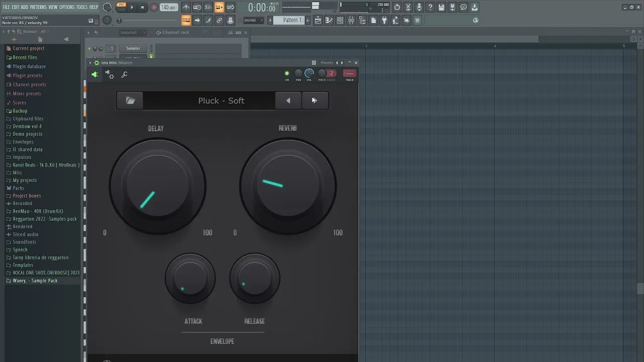Open the mixer view icon

click(x=351, y=20)
